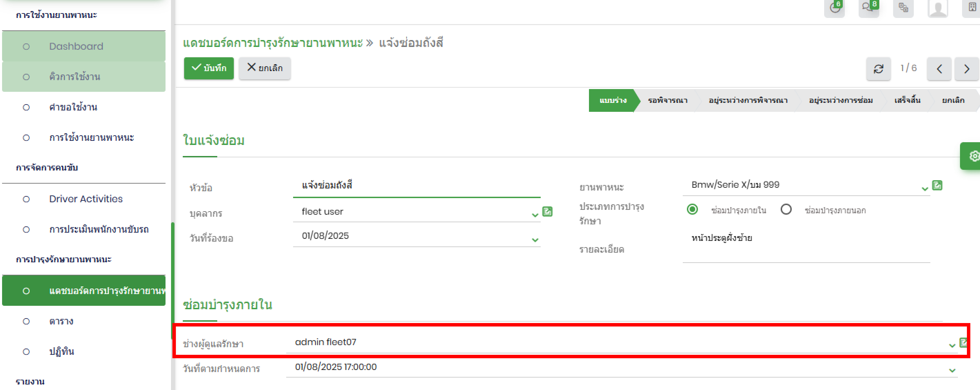Click the green บันทึก save button
The height and width of the screenshot is (390, 980).
tap(209, 68)
